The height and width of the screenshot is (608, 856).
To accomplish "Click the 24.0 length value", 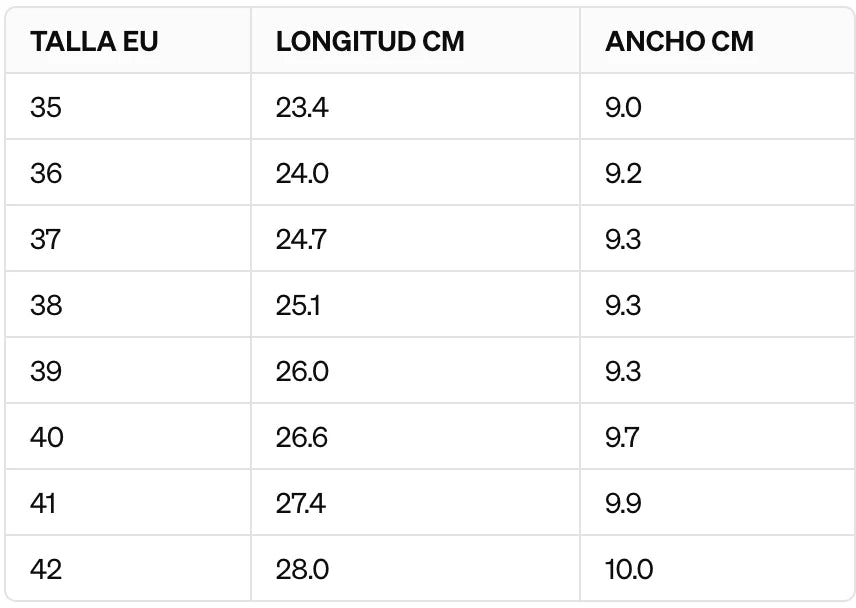I will (x=302, y=173).
